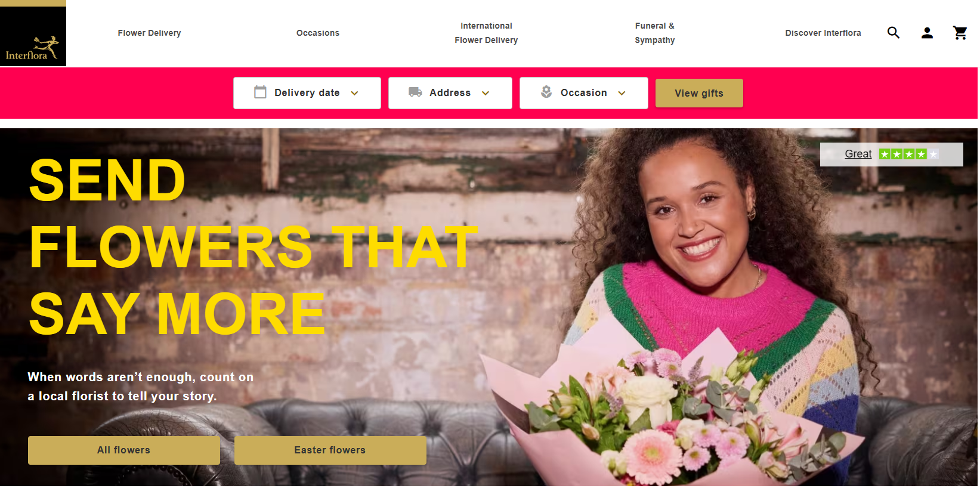Click the All flowers button
Image resolution: width=980 pixels, height=488 pixels.
(124, 450)
